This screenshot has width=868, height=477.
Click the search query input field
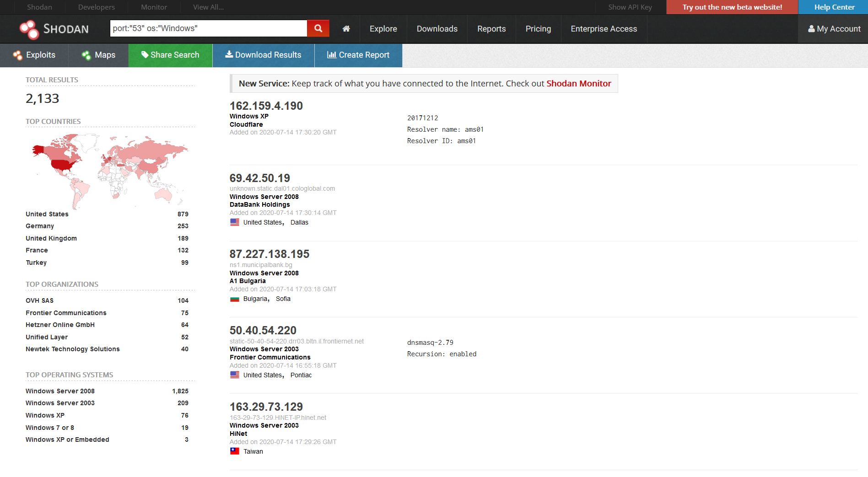[x=209, y=28]
